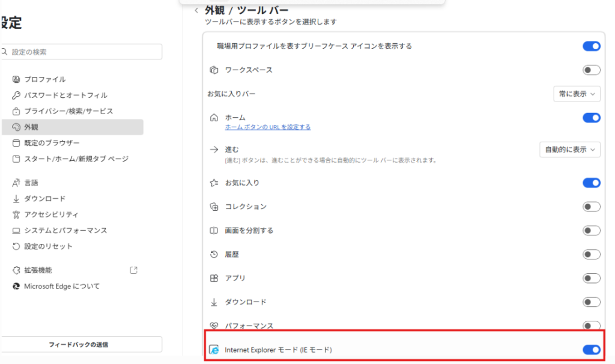Screen dimensions: 615x364
Task: Select プライバシー/検索/サービス in sidebar
Action: click(68, 111)
